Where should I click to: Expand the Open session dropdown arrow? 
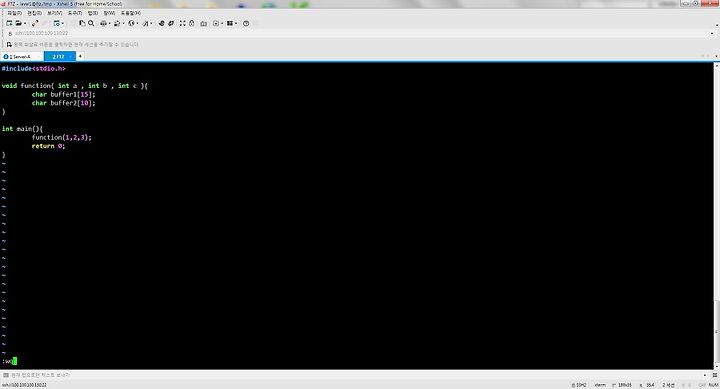[25, 23]
